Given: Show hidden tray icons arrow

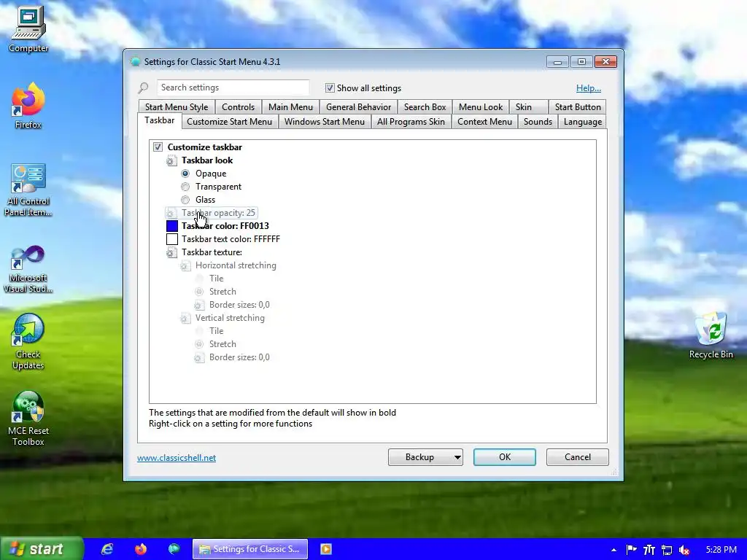Looking at the screenshot, I should (x=614, y=550).
